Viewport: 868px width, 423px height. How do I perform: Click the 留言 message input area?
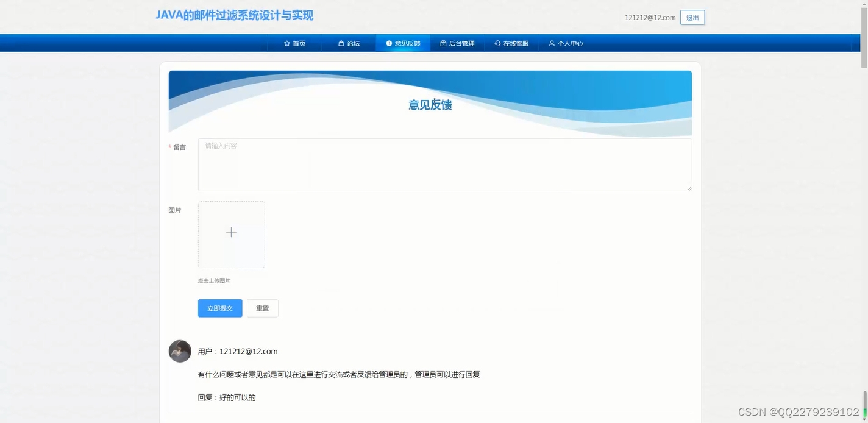coord(444,164)
